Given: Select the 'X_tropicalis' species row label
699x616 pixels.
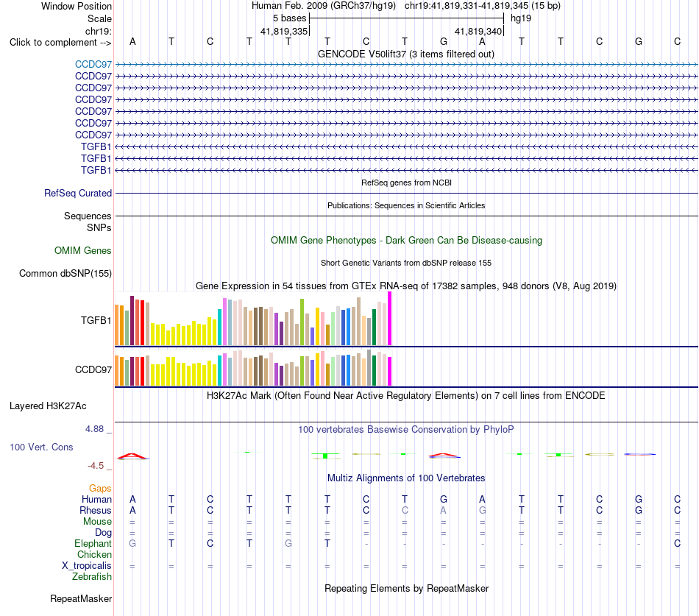Looking at the screenshot, I should [87, 566].
